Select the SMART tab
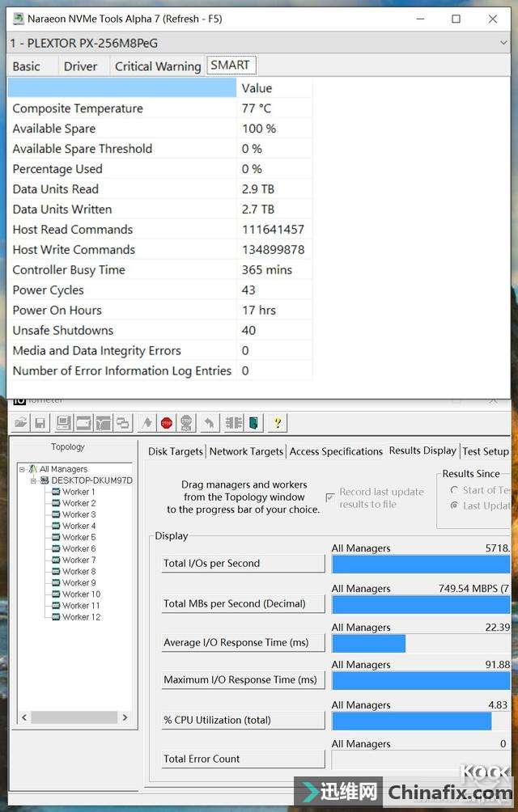Screen dimensions: 518x812 230,66
